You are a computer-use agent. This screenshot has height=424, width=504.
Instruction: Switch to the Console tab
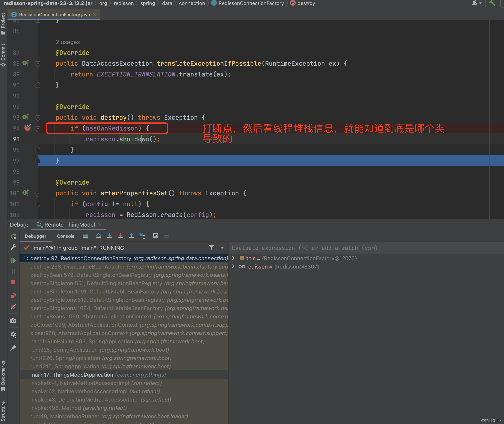(x=66, y=236)
